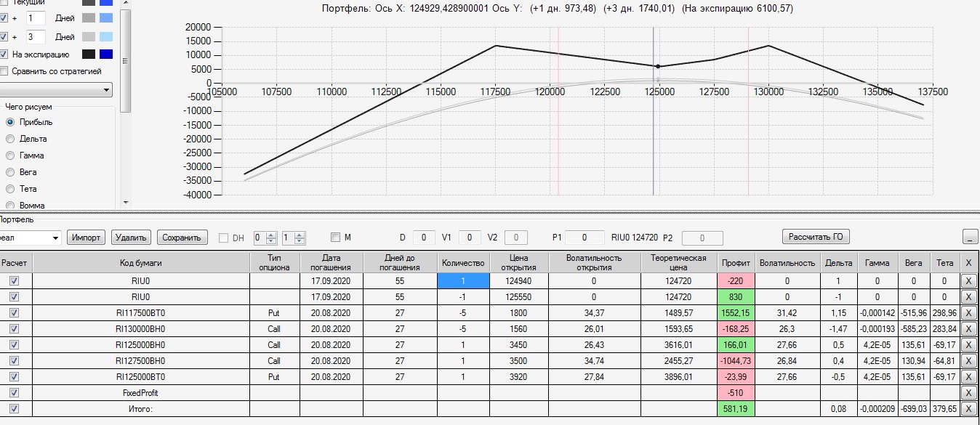
Task: Remove the RI125000BT0 Put row with X
Action: tap(968, 376)
